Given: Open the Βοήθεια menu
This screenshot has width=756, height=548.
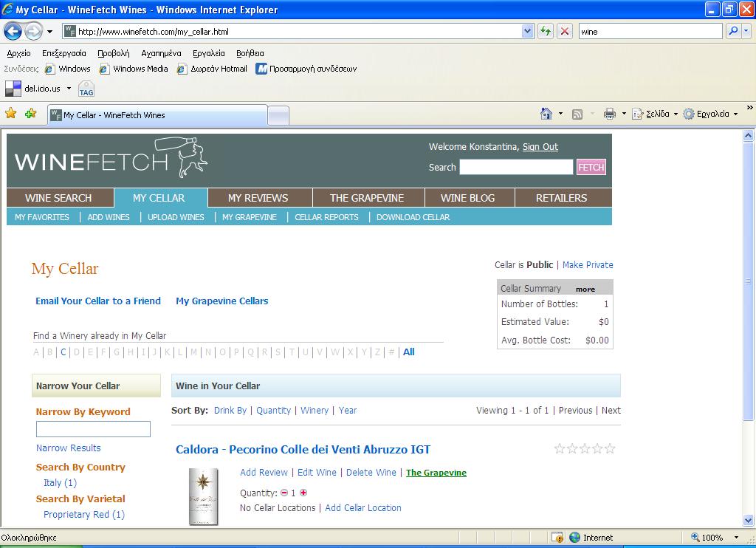Looking at the screenshot, I should pyautogui.click(x=250, y=54).
